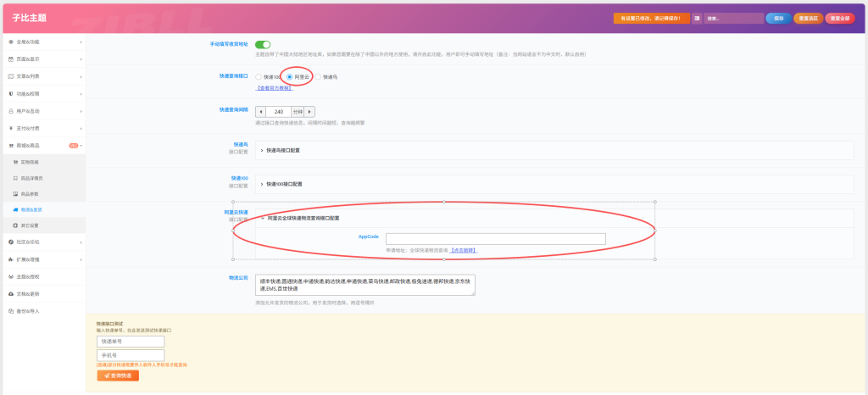This screenshot has height=395, width=868.
Task: Click the 实物商城 cart icon
Action: coord(15,162)
